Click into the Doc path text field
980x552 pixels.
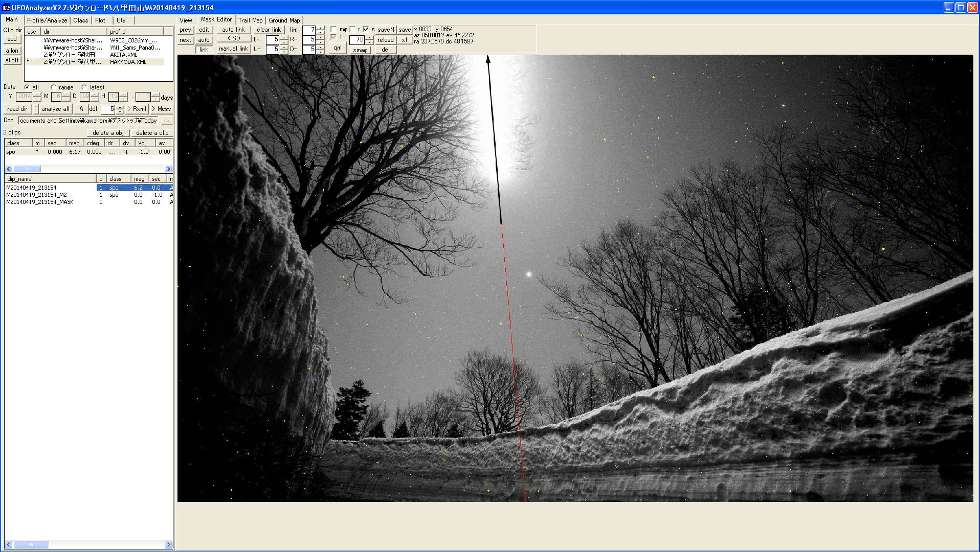click(x=89, y=121)
